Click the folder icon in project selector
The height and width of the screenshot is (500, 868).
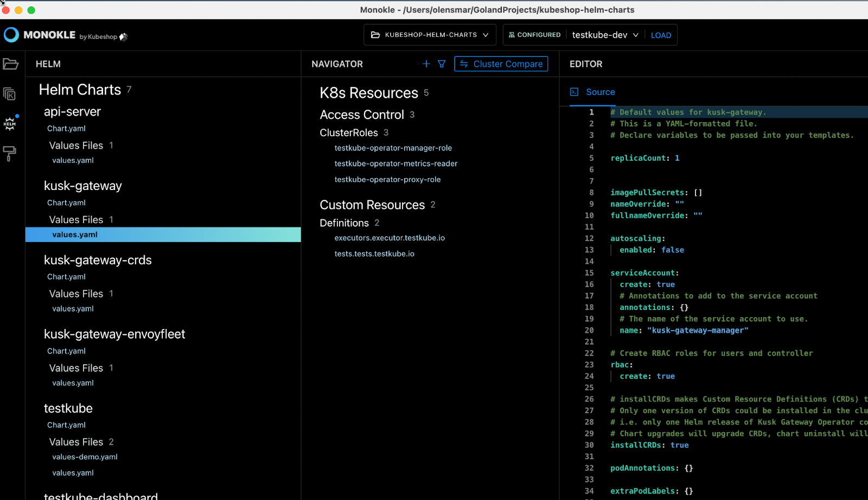[x=375, y=35]
